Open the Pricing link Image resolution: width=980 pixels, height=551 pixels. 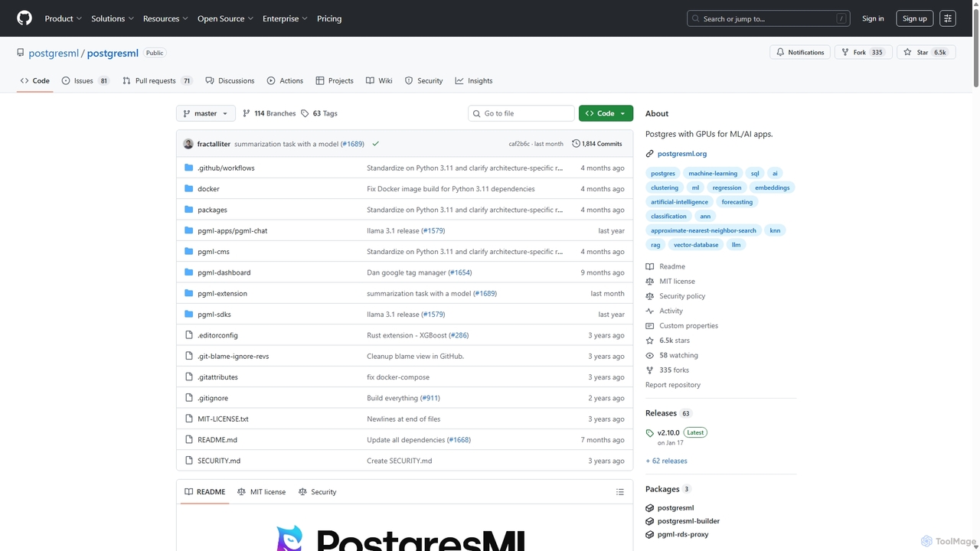tap(329, 18)
